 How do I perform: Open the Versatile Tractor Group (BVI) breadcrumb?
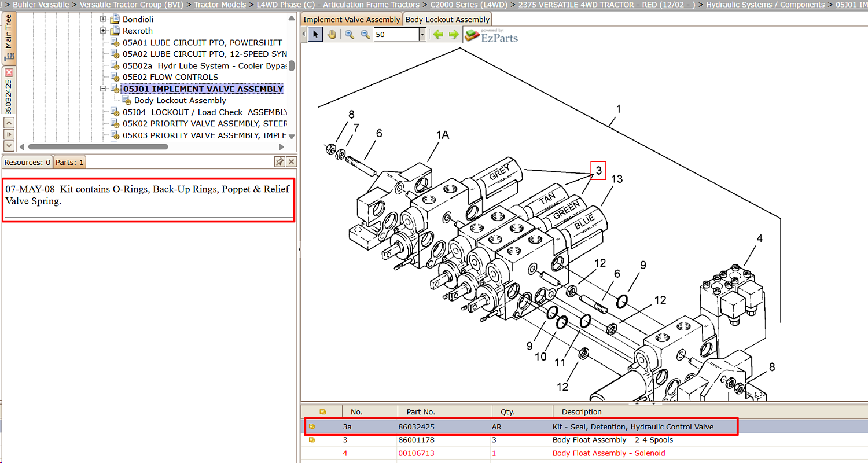coord(131,5)
